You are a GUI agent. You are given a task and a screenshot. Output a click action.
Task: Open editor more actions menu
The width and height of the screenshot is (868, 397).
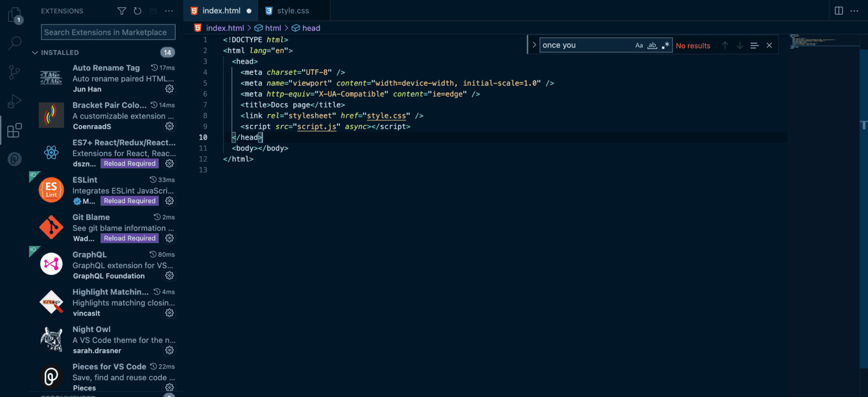[854, 11]
